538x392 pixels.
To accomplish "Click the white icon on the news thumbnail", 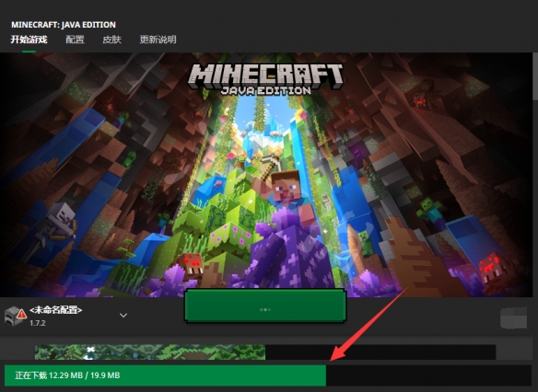I will (x=89, y=353).
